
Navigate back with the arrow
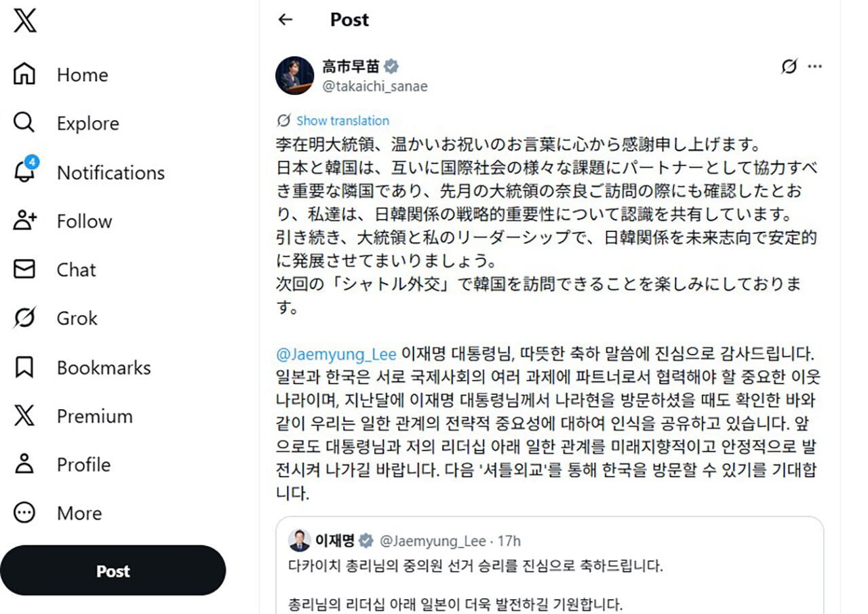point(286,20)
